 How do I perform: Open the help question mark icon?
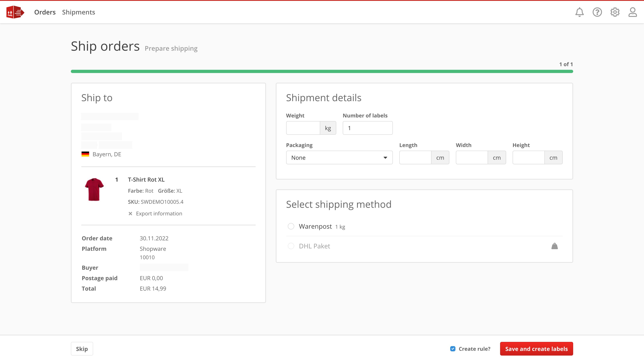pos(597,12)
